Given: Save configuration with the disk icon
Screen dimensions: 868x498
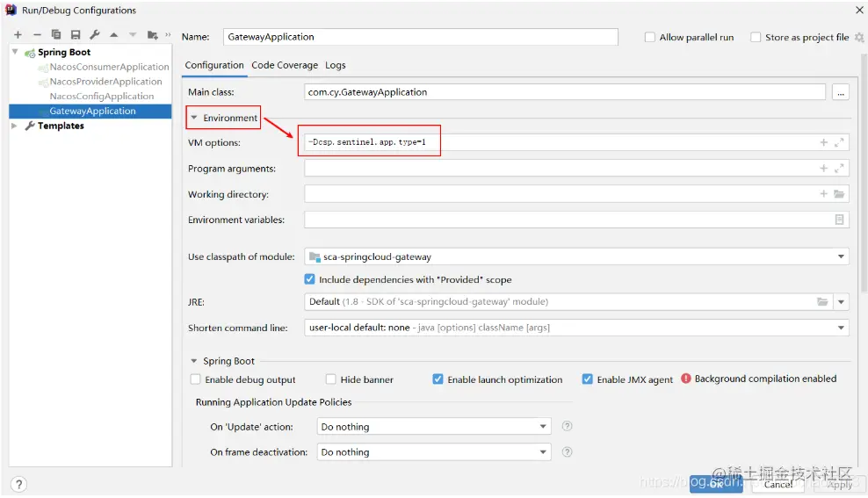Looking at the screenshot, I should (76, 35).
